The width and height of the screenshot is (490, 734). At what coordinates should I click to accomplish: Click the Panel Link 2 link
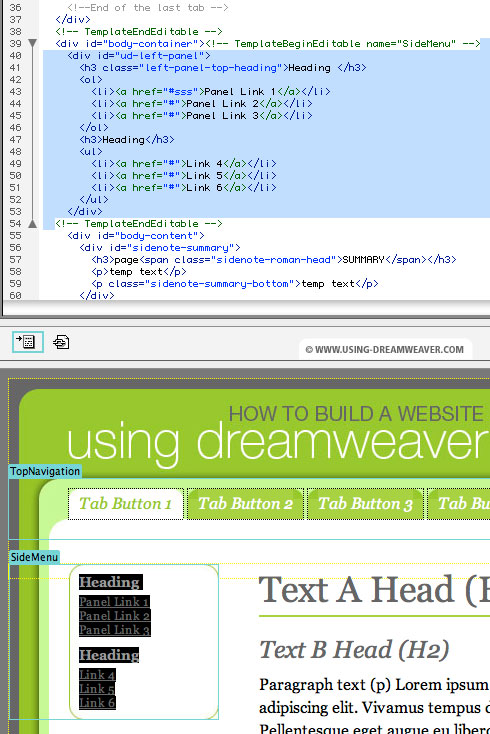click(114, 616)
